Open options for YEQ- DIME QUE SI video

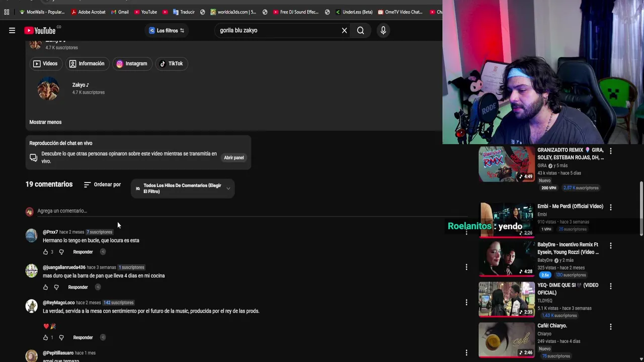click(611, 286)
